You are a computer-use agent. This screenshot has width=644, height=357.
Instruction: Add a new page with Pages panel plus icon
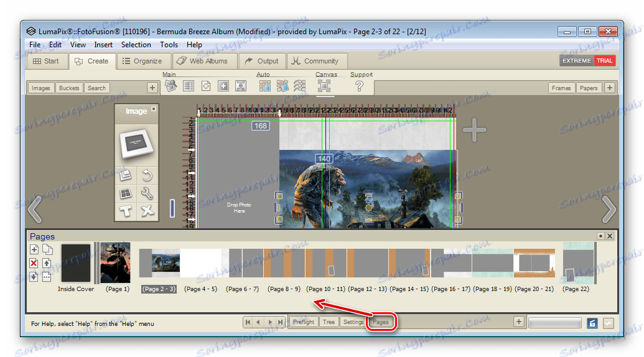coord(34,249)
